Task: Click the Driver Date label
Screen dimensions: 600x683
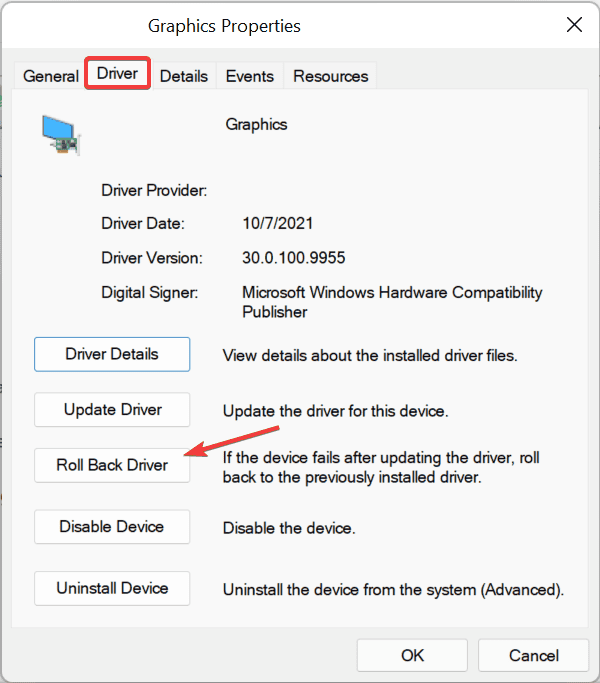Action: tap(143, 223)
